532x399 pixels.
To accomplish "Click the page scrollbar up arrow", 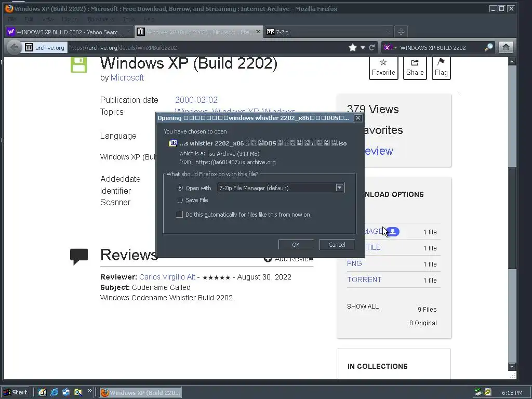I will (x=512, y=61).
